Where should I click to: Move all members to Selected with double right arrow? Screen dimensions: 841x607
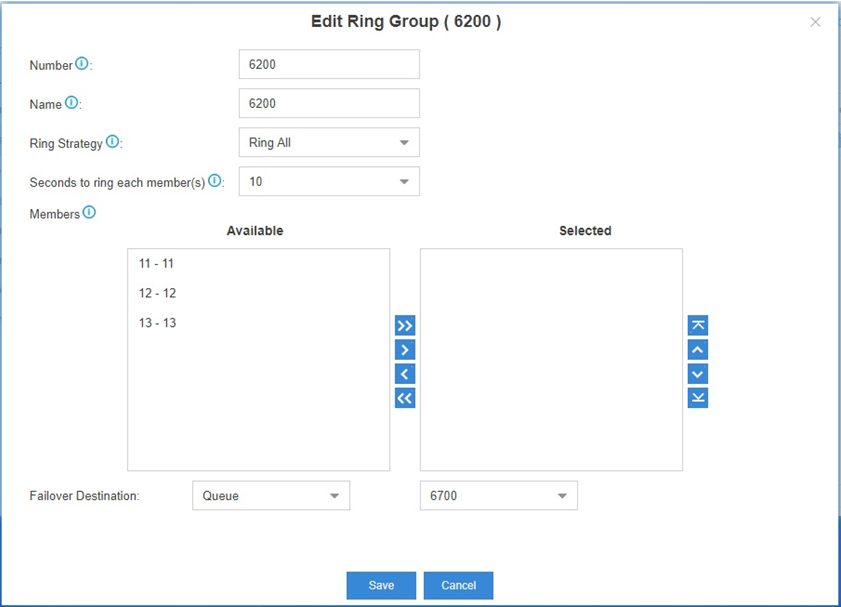click(405, 325)
